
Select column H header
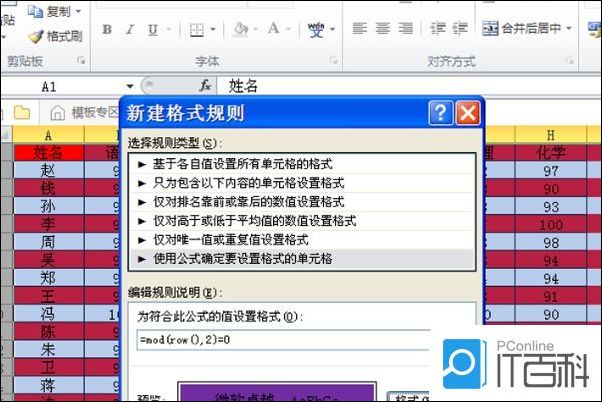(551, 135)
